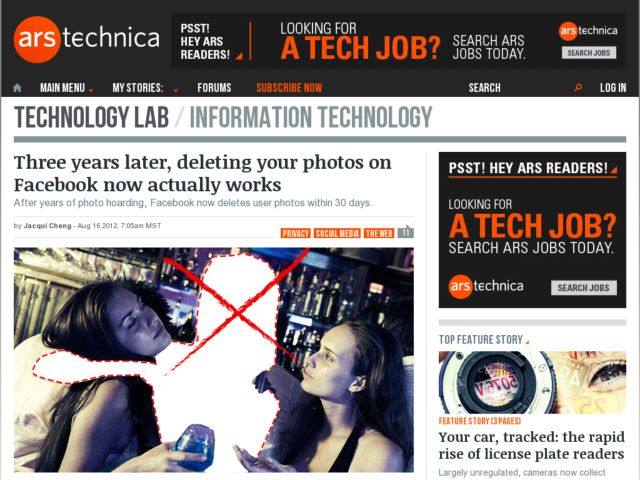Viewport: 640px width, 480px height.
Task: Click the Ars logo in sidebar ad
Action: [x=486, y=287]
